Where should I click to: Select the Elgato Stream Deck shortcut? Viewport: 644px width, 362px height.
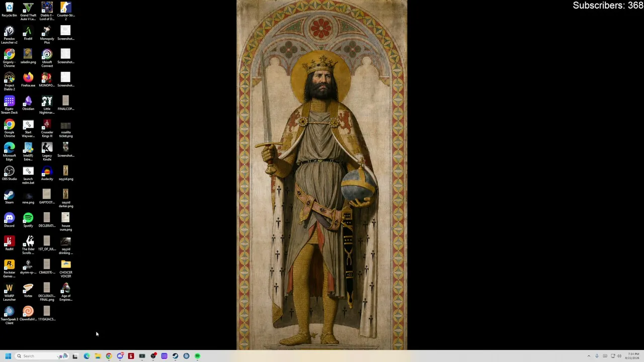point(9,105)
